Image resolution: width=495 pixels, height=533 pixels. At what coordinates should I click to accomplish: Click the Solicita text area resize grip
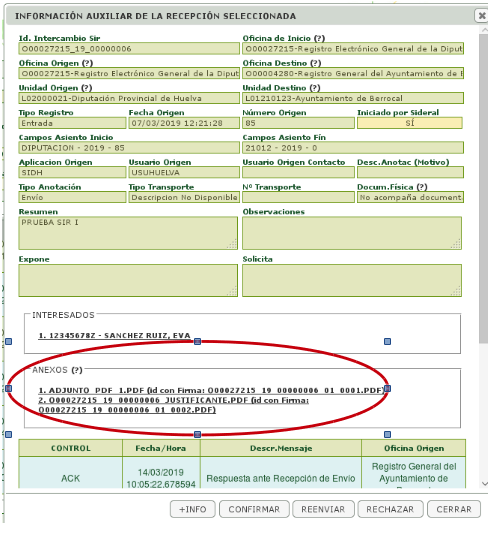(x=457, y=292)
